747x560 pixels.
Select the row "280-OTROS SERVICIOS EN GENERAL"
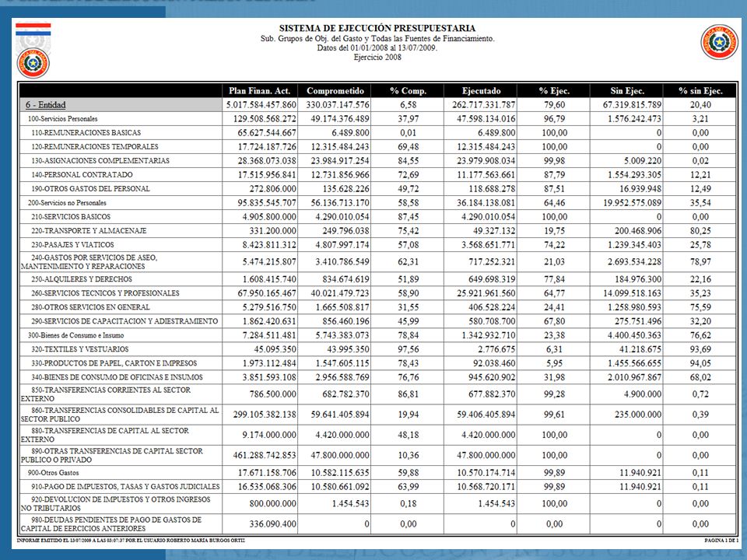pos(377,307)
